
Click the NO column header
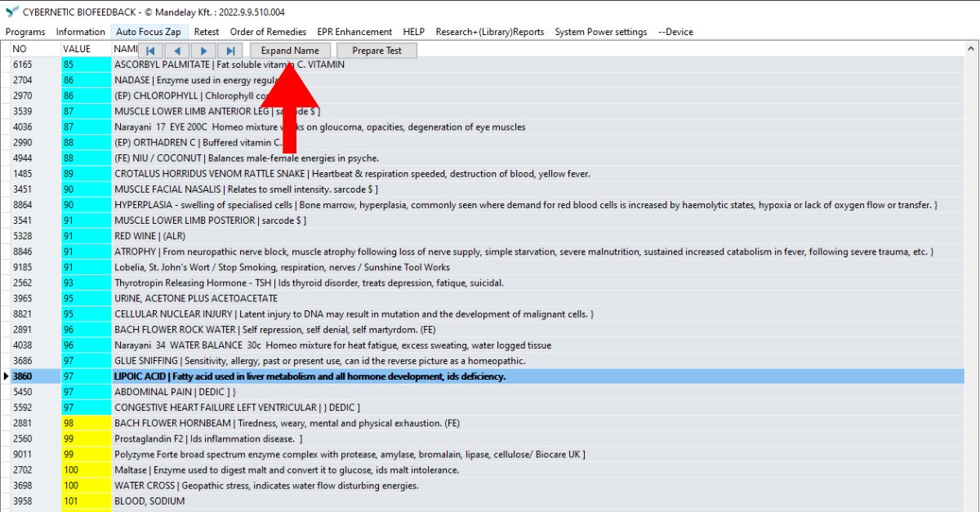point(20,49)
